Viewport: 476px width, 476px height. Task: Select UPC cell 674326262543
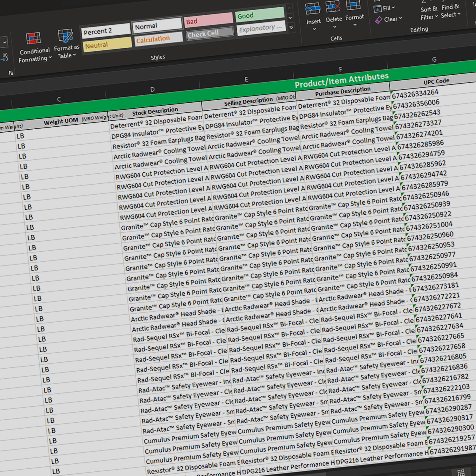(417, 114)
